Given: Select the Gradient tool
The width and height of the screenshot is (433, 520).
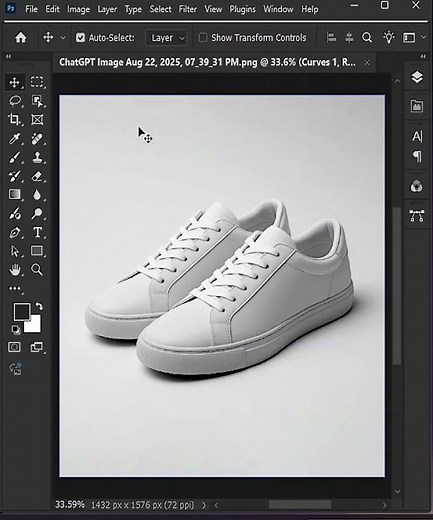Looking at the screenshot, I should point(14,194).
